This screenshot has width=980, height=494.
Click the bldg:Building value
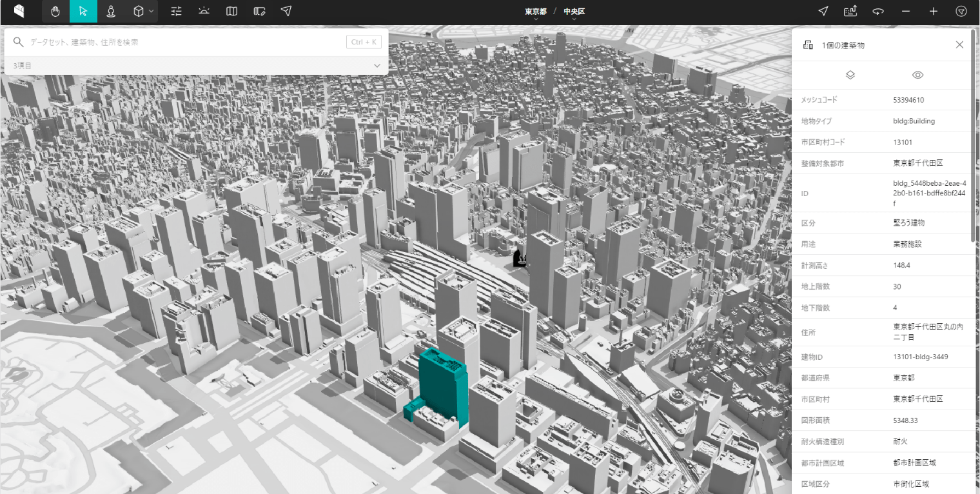[914, 121]
